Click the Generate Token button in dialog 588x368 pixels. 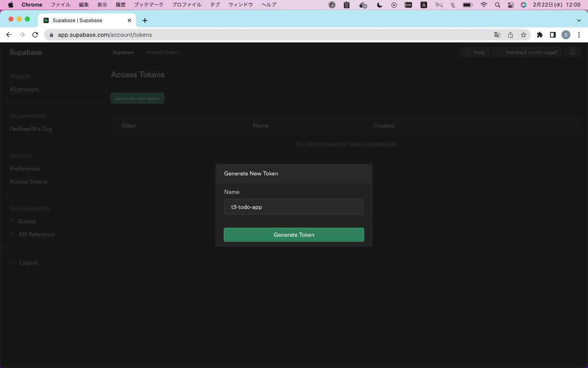click(x=294, y=234)
